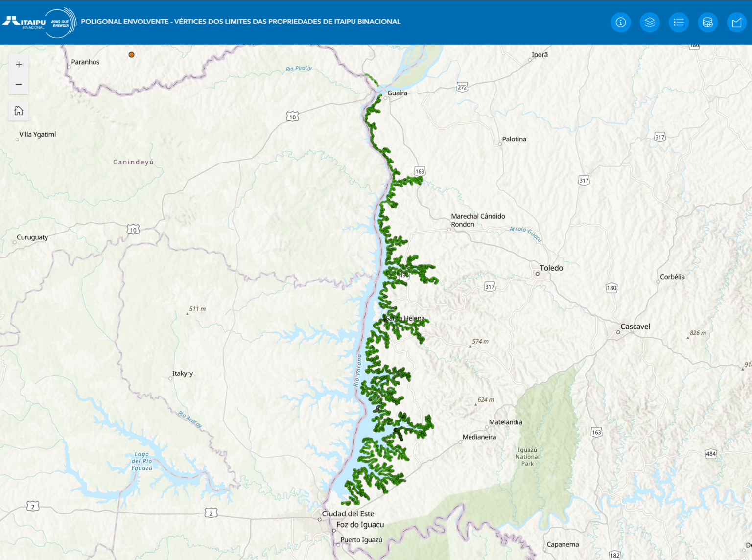The width and height of the screenshot is (752, 560).
Task: Select the Toledo city label on the map
Action: pos(552,268)
